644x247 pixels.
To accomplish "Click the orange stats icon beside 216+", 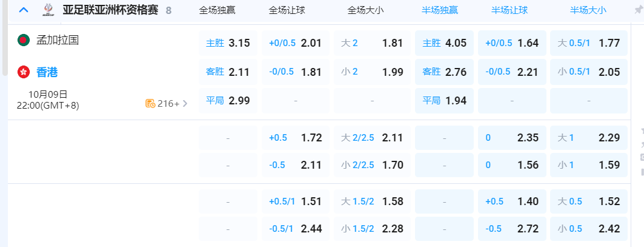I will [x=150, y=103].
